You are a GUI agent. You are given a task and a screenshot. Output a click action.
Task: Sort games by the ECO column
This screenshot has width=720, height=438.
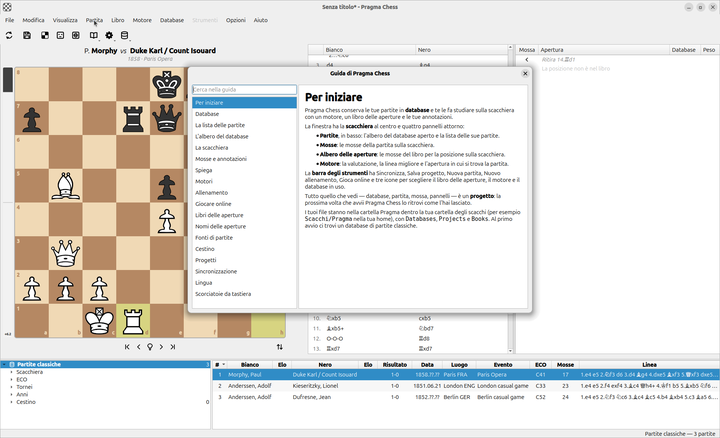pyautogui.click(x=540, y=365)
